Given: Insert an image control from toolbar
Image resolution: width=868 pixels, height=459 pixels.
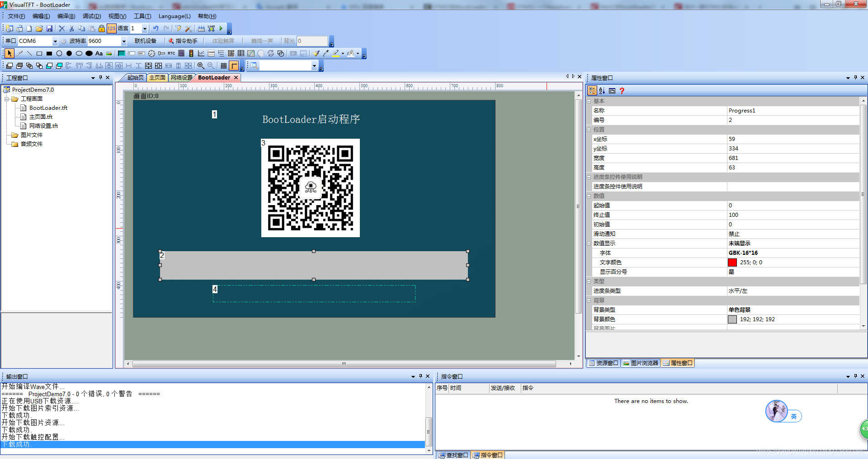Looking at the screenshot, I should pyautogui.click(x=109, y=53).
